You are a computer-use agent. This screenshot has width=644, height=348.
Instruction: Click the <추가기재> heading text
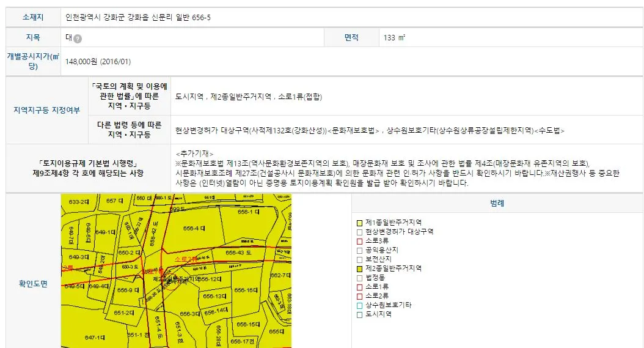tap(194, 154)
